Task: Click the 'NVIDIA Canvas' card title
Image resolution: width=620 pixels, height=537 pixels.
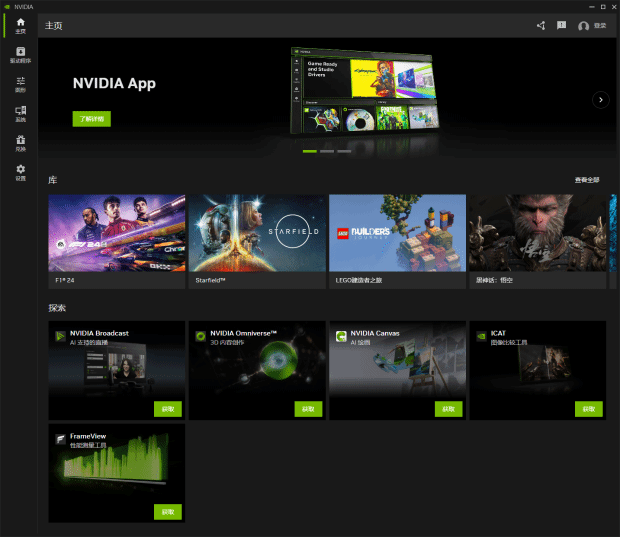Action: click(375, 333)
